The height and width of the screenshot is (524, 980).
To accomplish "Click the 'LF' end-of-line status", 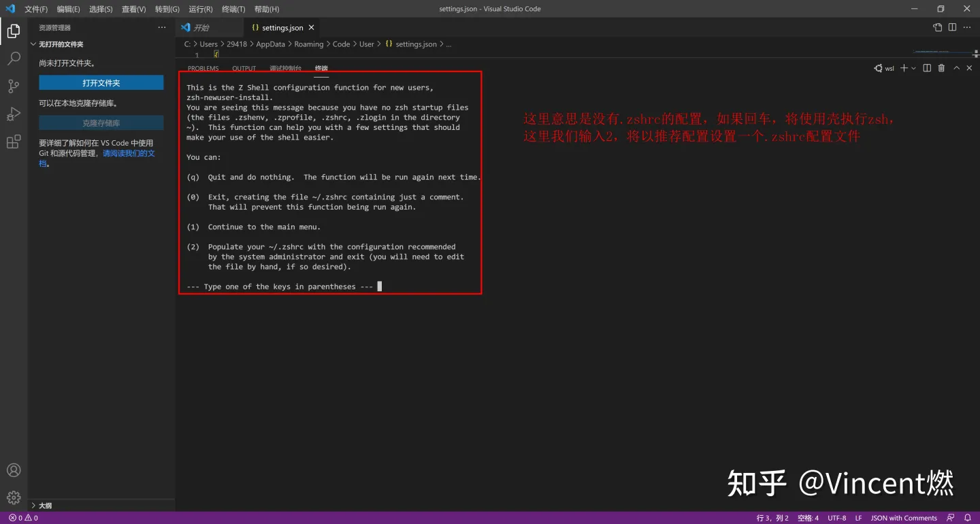I will click(859, 518).
